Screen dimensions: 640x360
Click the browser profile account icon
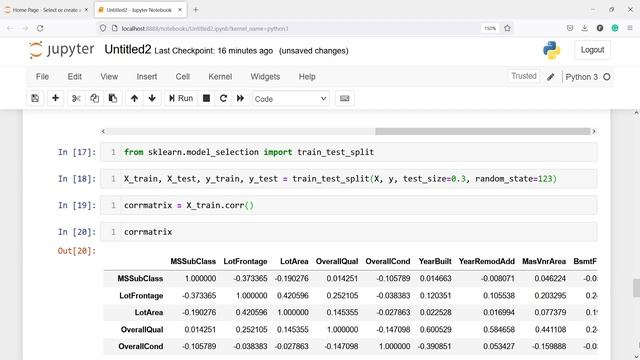pyautogui.click(x=600, y=28)
